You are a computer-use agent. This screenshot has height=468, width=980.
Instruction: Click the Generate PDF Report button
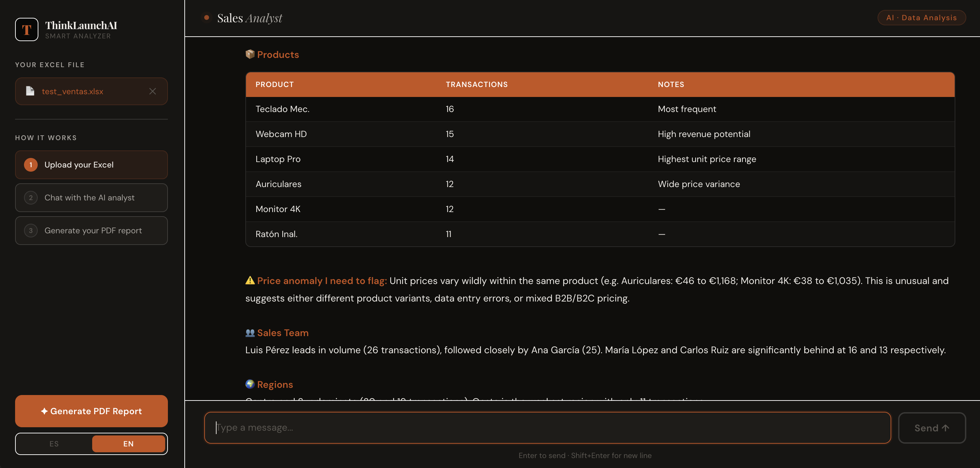[x=91, y=411]
